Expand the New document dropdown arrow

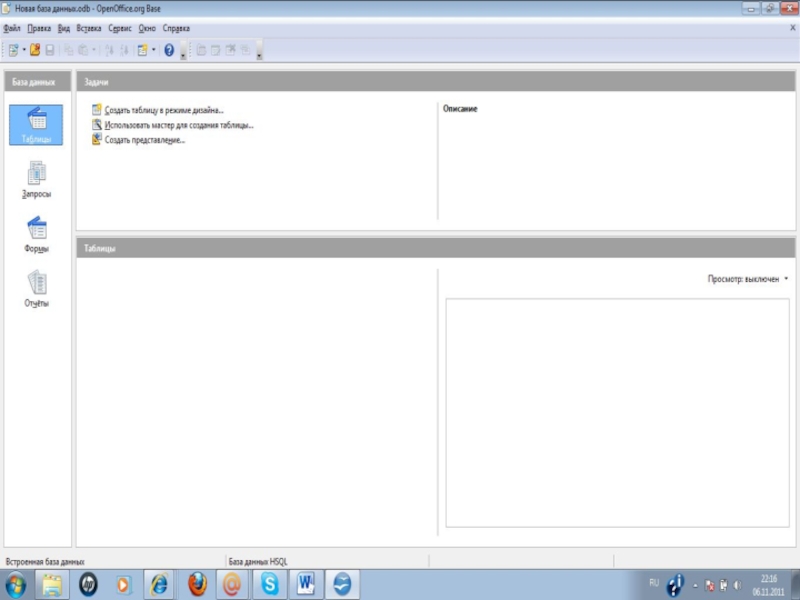[x=24, y=50]
